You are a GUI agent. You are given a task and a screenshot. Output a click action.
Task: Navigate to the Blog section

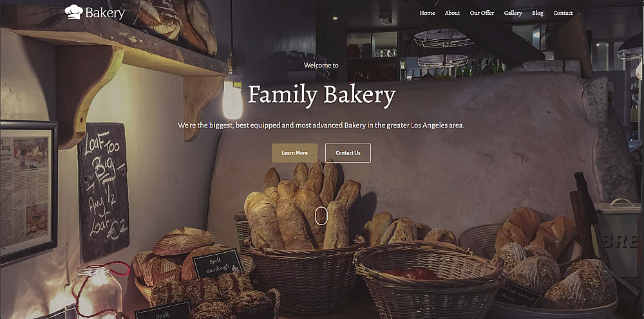538,13
